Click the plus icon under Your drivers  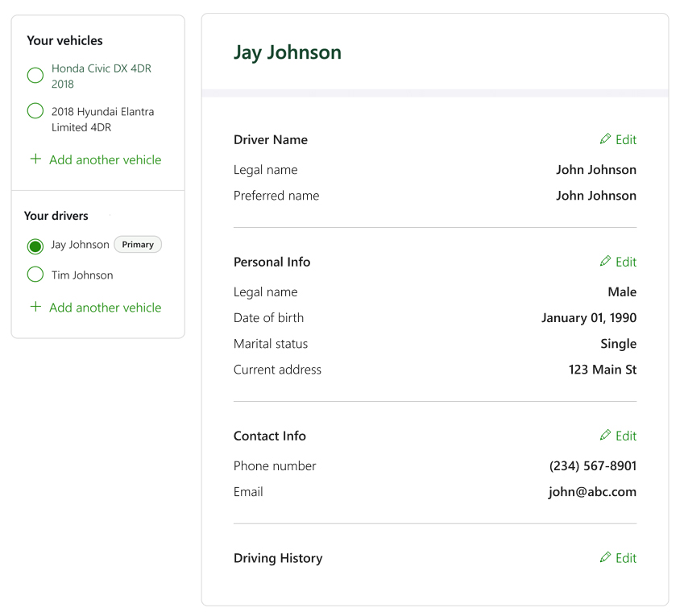pos(35,307)
